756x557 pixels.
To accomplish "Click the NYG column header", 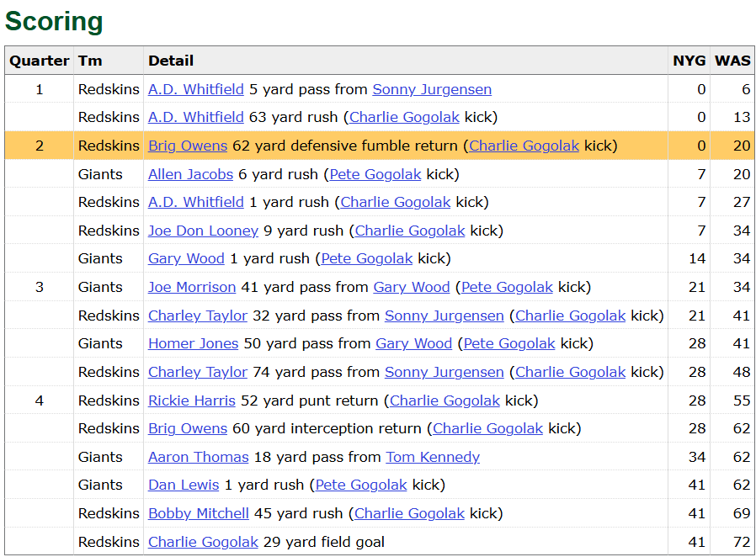I will coord(689,61).
